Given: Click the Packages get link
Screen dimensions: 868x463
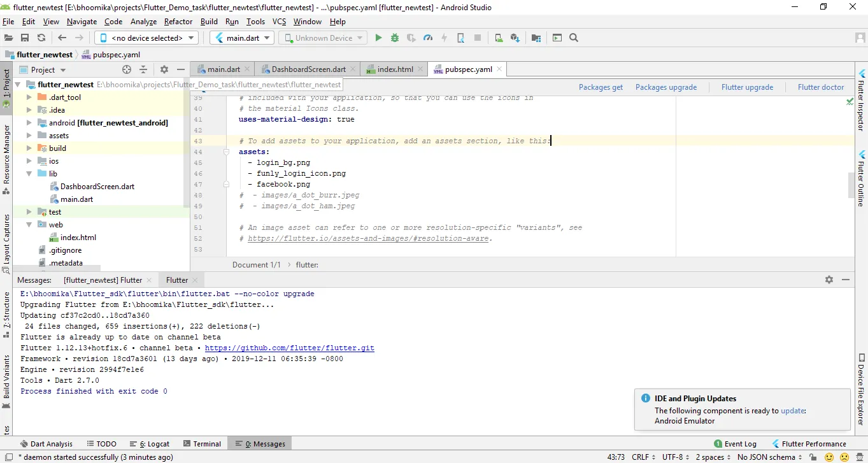Looking at the screenshot, I should (x=601, y=87).
